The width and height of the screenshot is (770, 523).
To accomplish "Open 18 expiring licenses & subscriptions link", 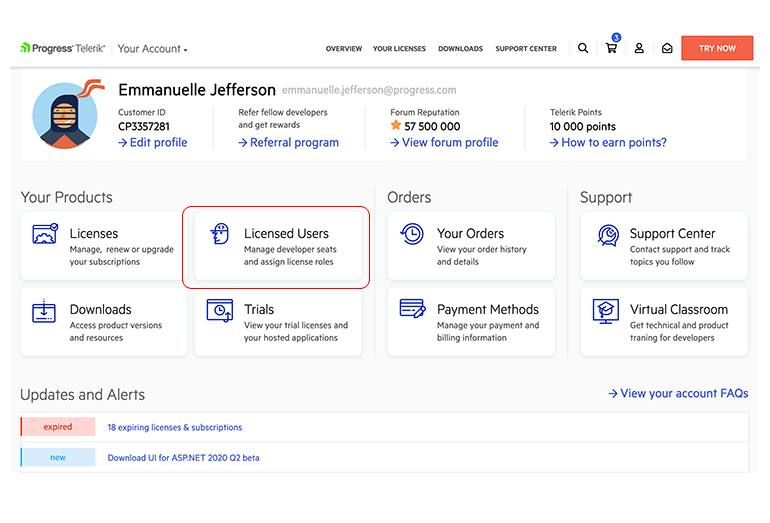I will coord(175,427).
